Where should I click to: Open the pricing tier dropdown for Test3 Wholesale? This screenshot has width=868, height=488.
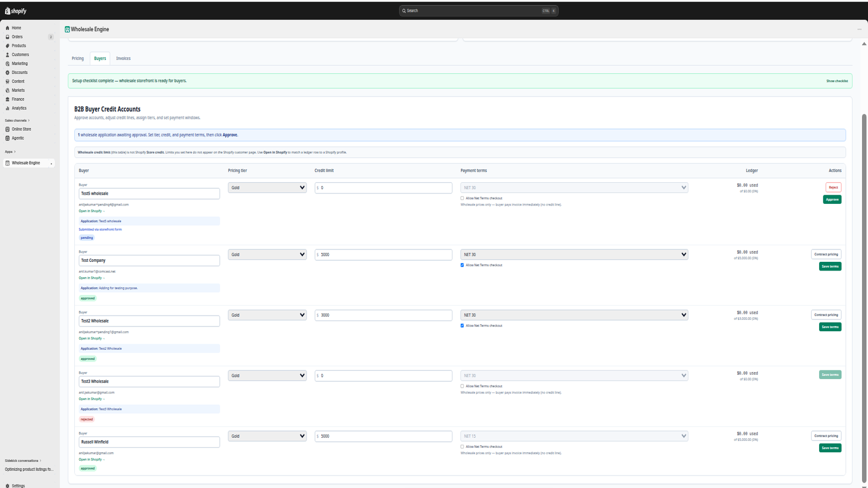267,375
